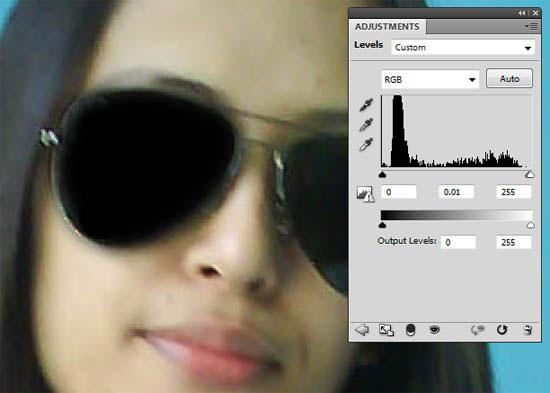Click the Levels histogram graph
Viewport: 550px width, 393px height.
coord(456,131)
